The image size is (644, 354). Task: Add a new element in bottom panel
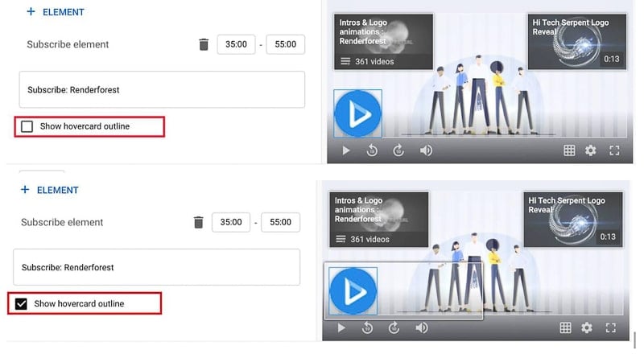point(49,190)
